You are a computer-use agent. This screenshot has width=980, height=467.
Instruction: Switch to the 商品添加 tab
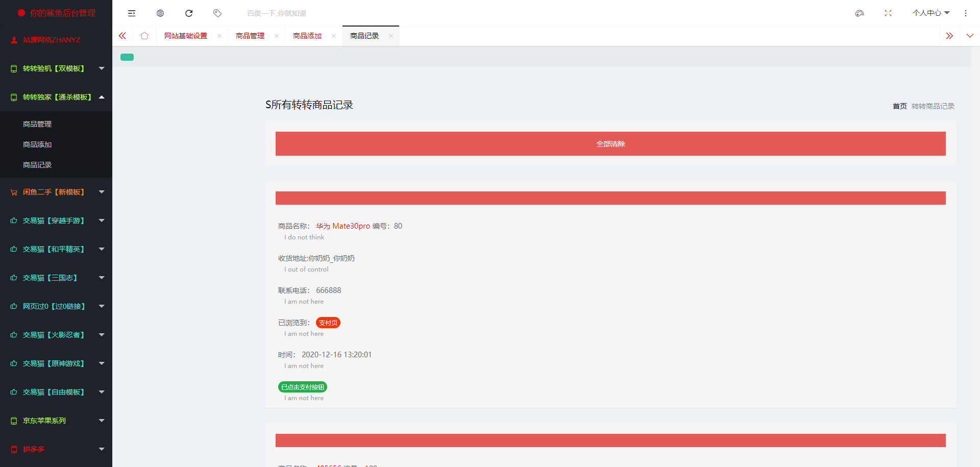(307, 36)
